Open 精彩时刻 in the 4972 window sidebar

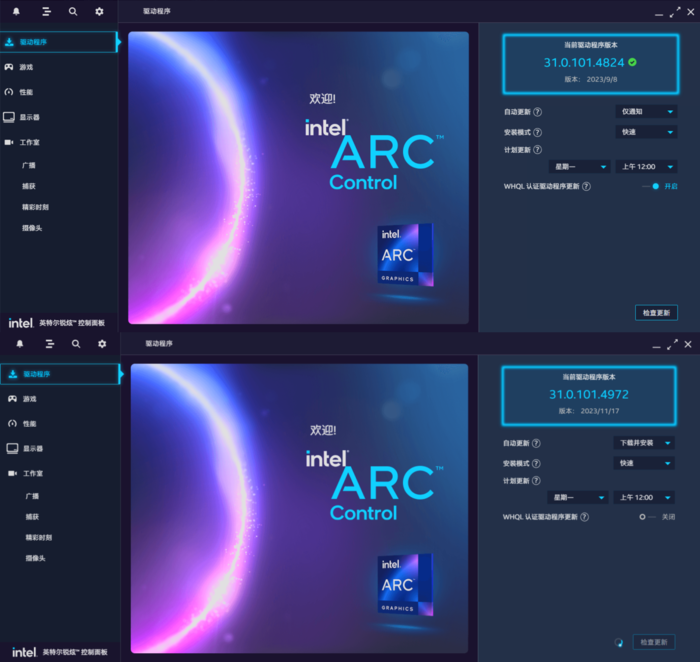pos(39,537)
